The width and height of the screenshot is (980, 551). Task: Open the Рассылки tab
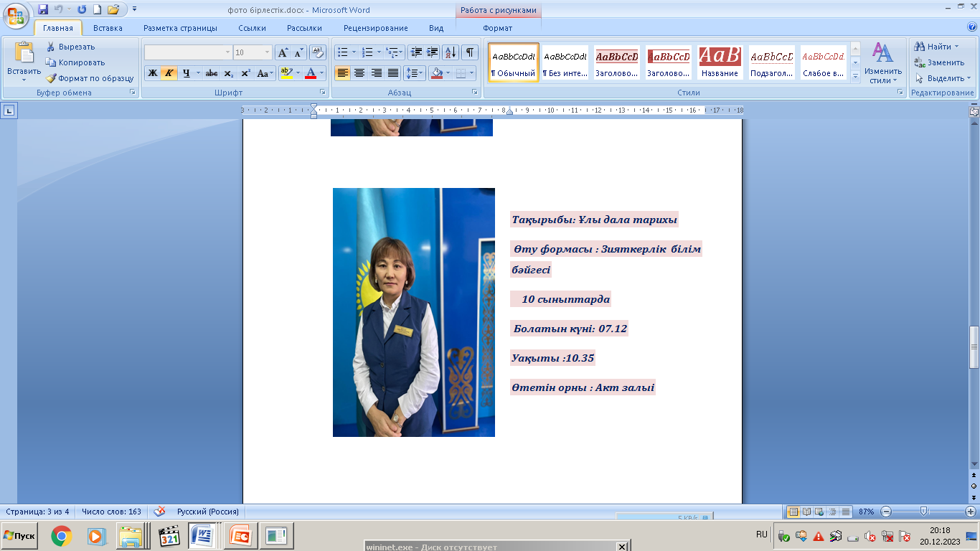point(304,28)
